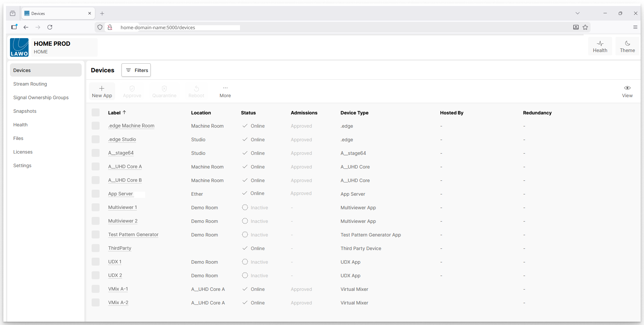Click the LAWO logo
Image resolution: width=644 pixels, height=325 pixels.
click(x=19, y=47)
